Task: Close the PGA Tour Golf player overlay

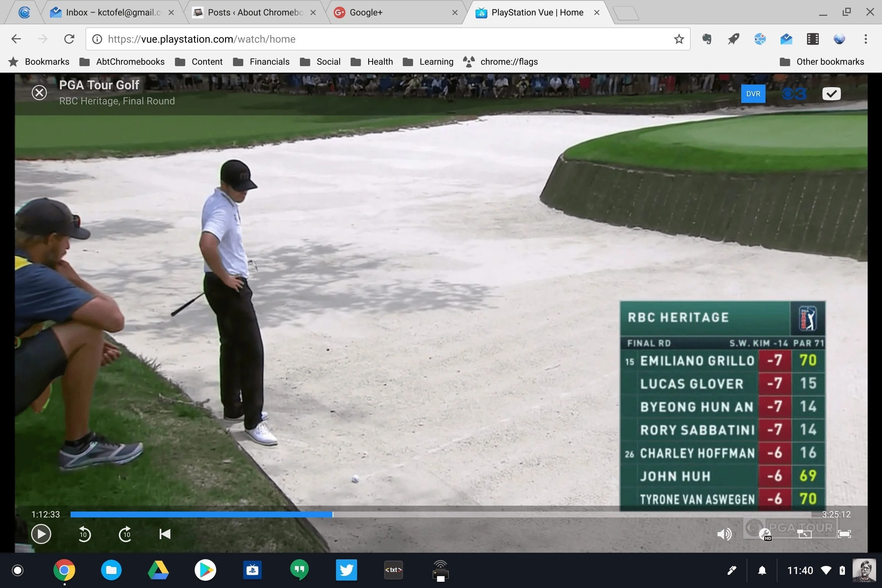Action: click(39, 93)
